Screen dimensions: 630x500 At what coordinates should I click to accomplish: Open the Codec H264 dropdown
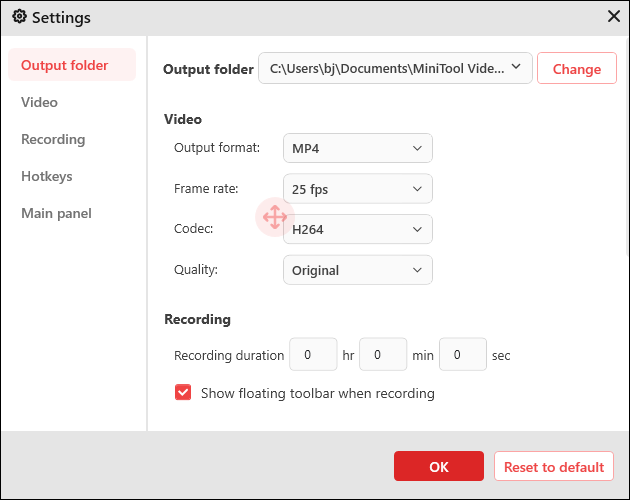click(358, 229)
